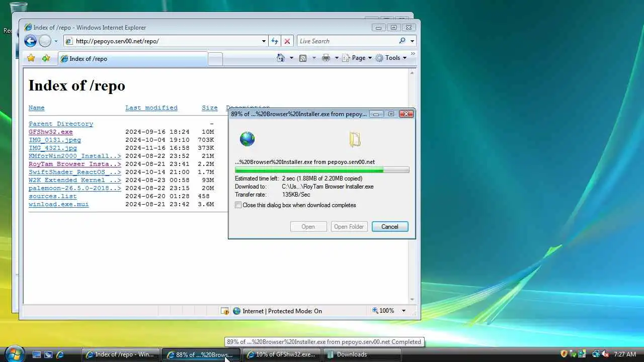Screen dimensions: 644x362
Task: Open the SwiftShader_ReactOS link
Action: click(x=75, y=172)
